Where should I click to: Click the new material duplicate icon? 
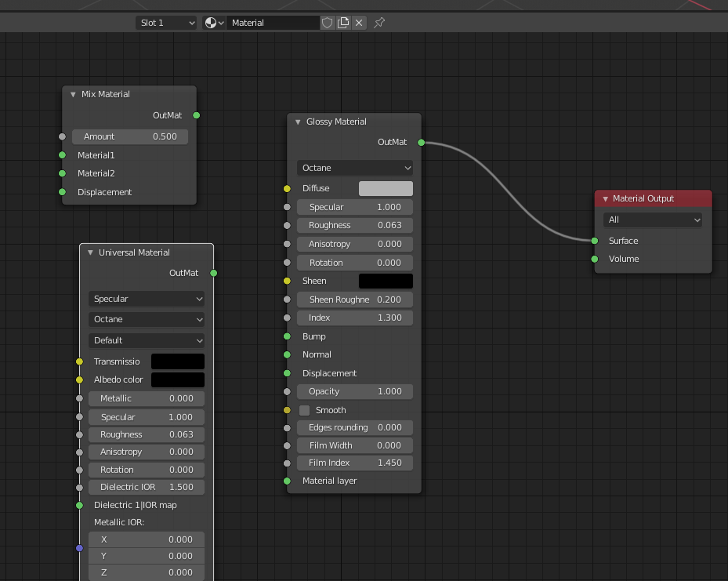point(343,23)
